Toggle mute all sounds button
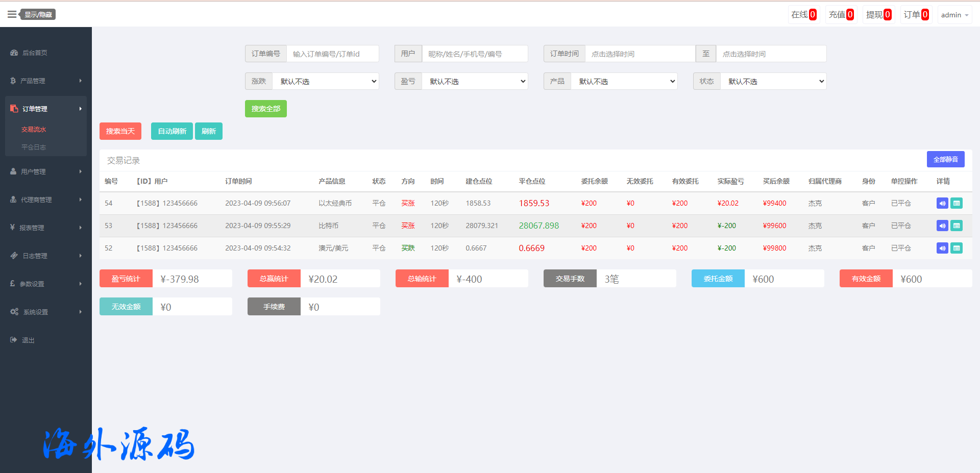 coord(945,159)
